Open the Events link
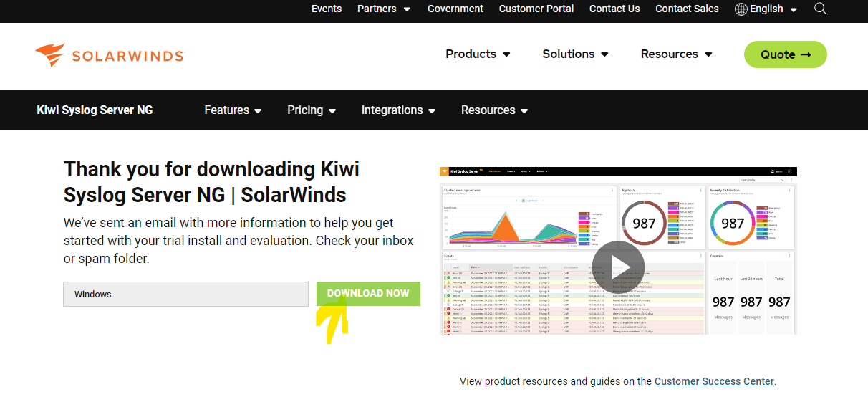Screen dimensions: 868x402 tap(327, 9)
